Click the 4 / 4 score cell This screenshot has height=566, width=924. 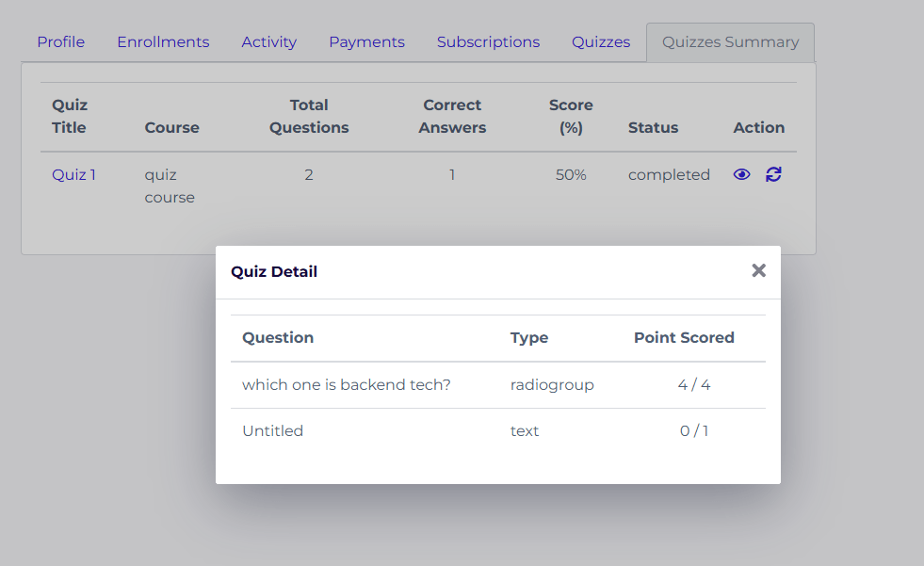694,384
